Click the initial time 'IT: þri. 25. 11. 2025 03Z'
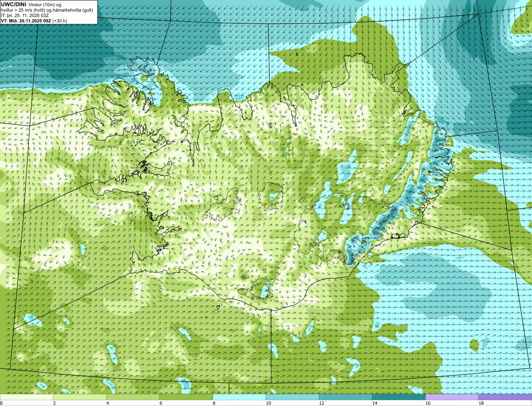The width and height of the screenshot is (532, 406). [25, 15]
